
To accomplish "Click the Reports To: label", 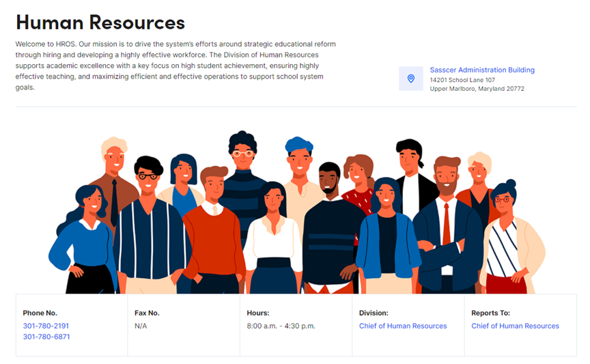I will (490, 313).
